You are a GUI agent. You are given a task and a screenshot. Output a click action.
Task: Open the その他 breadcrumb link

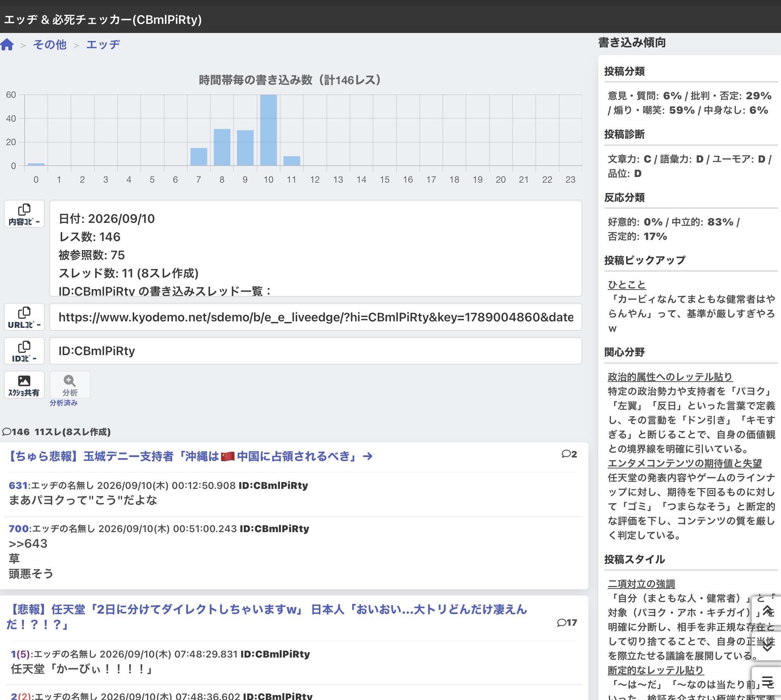click(x=50, y=45)
